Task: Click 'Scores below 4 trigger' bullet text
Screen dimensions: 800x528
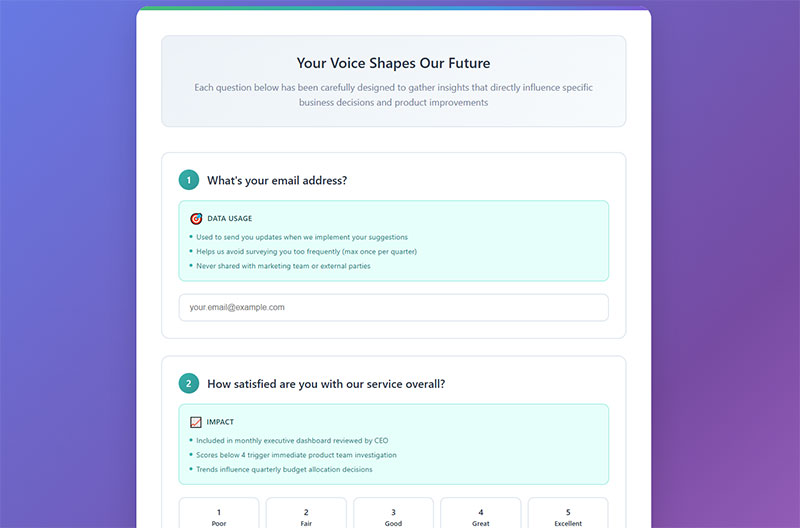Action: pos(296,455)
